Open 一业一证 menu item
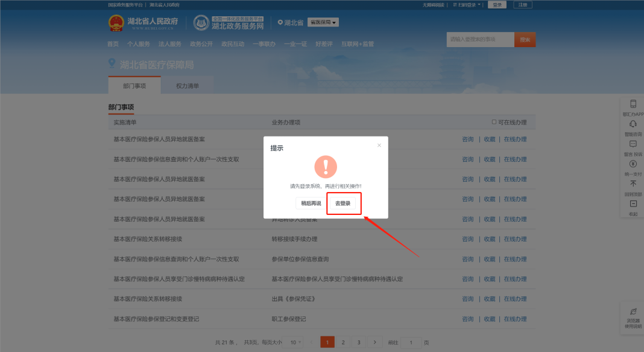Screen dimensions: 644x352 295,44
